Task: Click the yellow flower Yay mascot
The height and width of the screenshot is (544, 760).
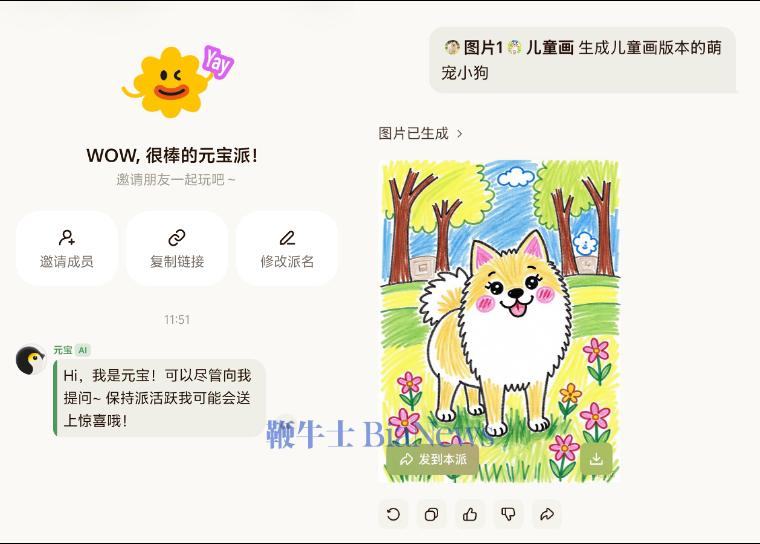Action: tap(177, 80)
